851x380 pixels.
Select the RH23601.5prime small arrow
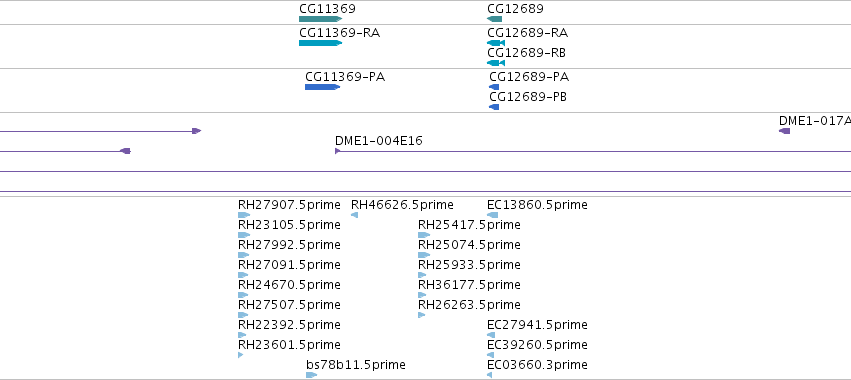click(x=240, y=355)
